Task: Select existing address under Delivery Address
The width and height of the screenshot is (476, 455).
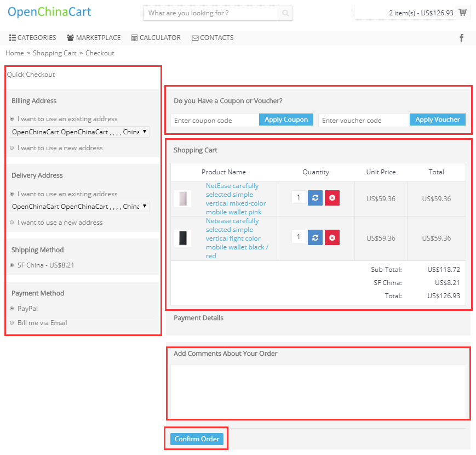Action: (x=12, y=194)
